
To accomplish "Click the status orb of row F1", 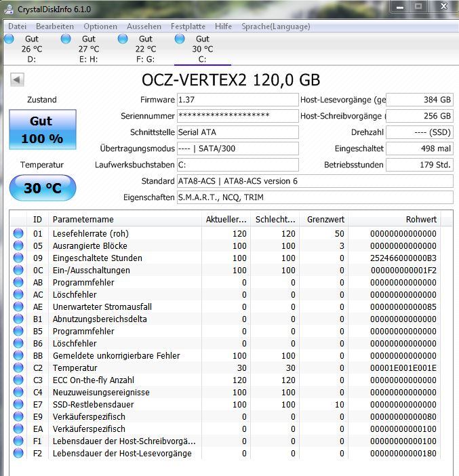I will (x=18, y=441).
